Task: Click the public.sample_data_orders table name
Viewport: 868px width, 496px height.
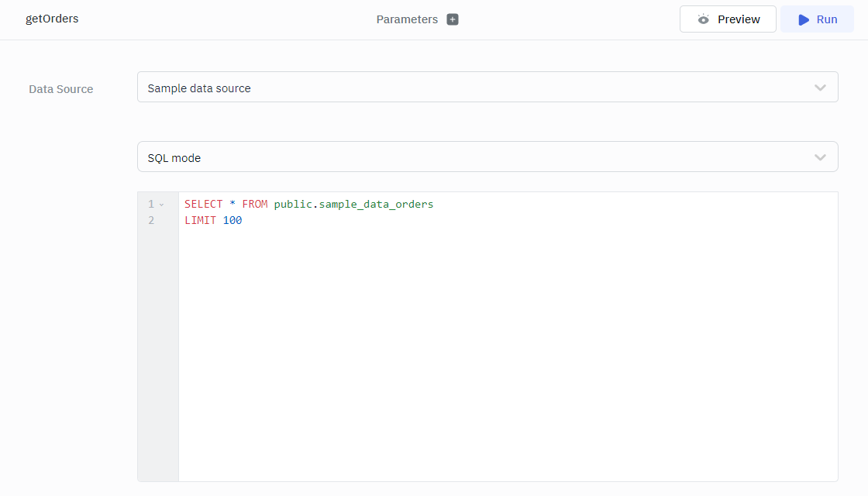Action: (x=353, y=205)
